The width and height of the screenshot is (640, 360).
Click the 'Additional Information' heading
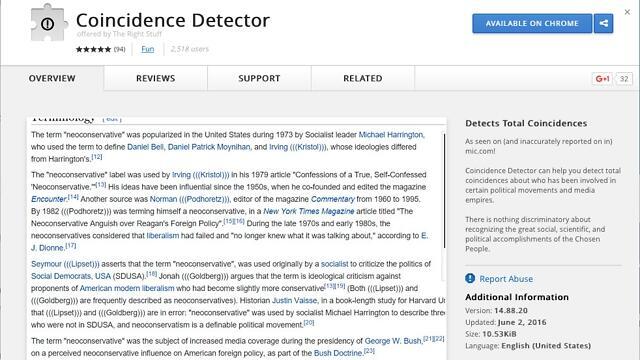pos(517,297)
